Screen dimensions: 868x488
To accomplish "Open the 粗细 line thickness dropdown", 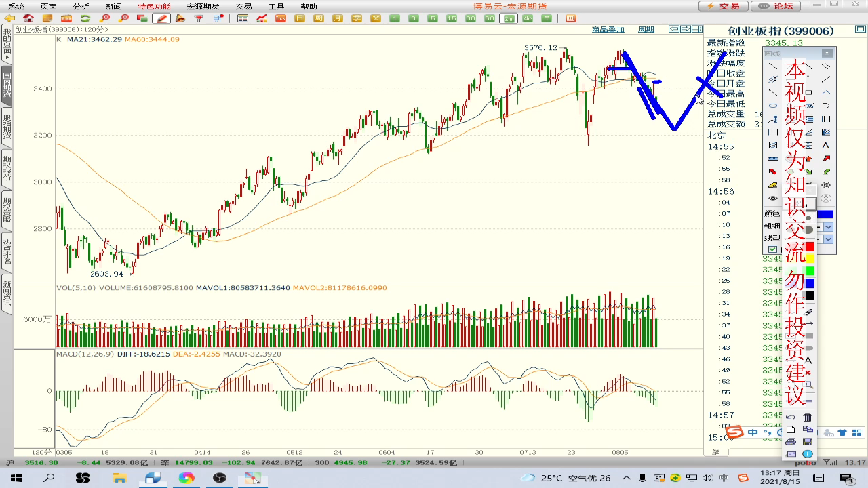I will 828,226.
